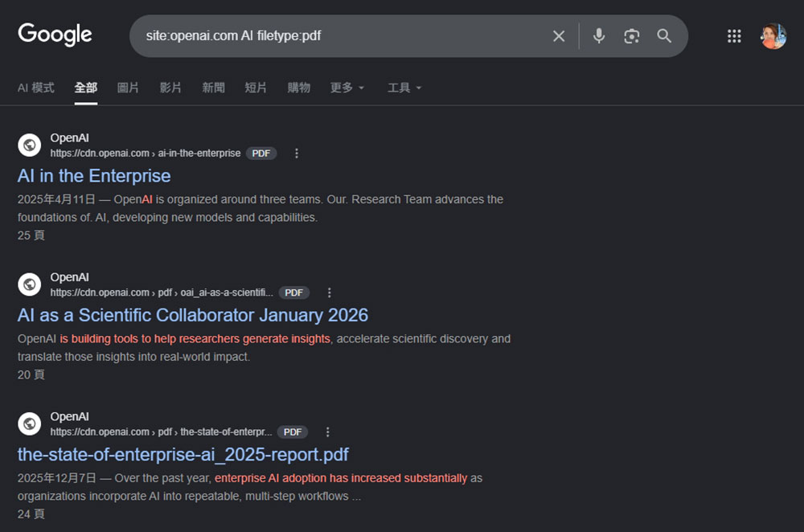This screenshot has width=804, height=532.
Task: Click the PDF badge on the-state-of-enterpr URL
Action: (x=293, y=432)
